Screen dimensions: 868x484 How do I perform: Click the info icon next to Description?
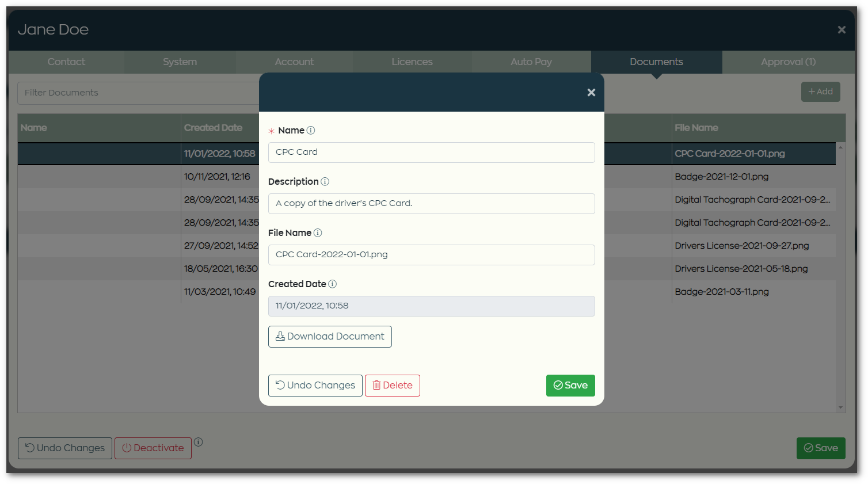[x=325, y=181]
